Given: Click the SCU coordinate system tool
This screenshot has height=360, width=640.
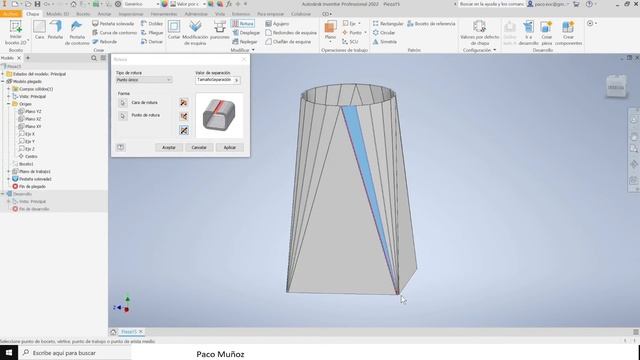Looking at the screenshot, I should (x=350, y=42).
